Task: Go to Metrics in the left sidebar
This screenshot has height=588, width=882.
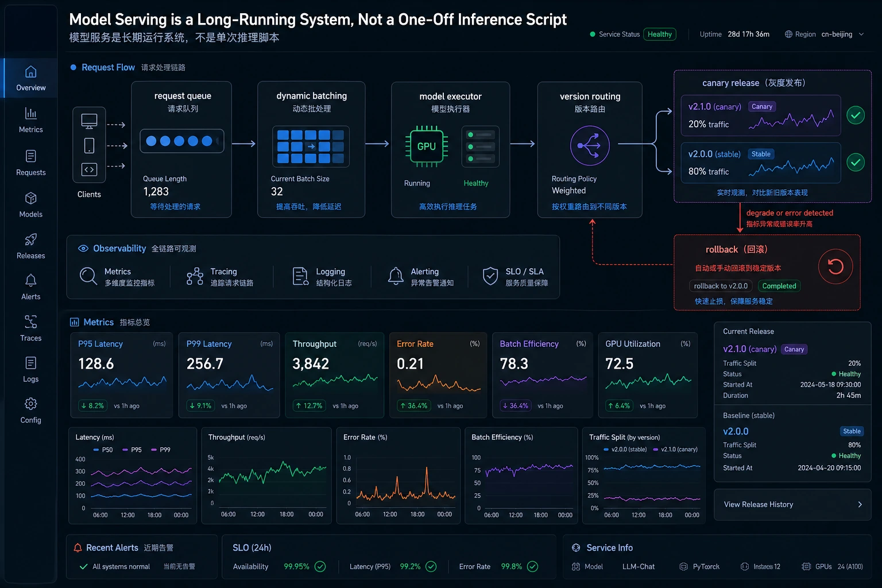Action: [30, 120]
